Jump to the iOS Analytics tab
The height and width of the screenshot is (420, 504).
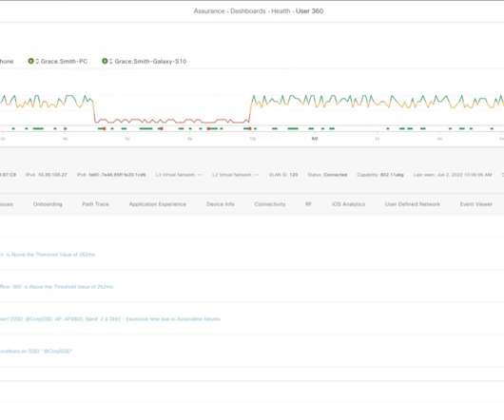click(348, 204)
